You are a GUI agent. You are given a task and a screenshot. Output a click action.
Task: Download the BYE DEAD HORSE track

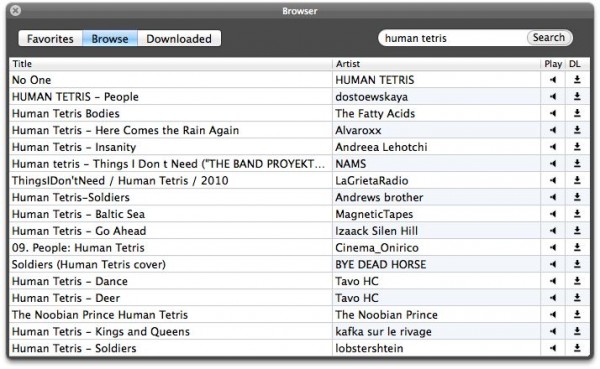577,264
